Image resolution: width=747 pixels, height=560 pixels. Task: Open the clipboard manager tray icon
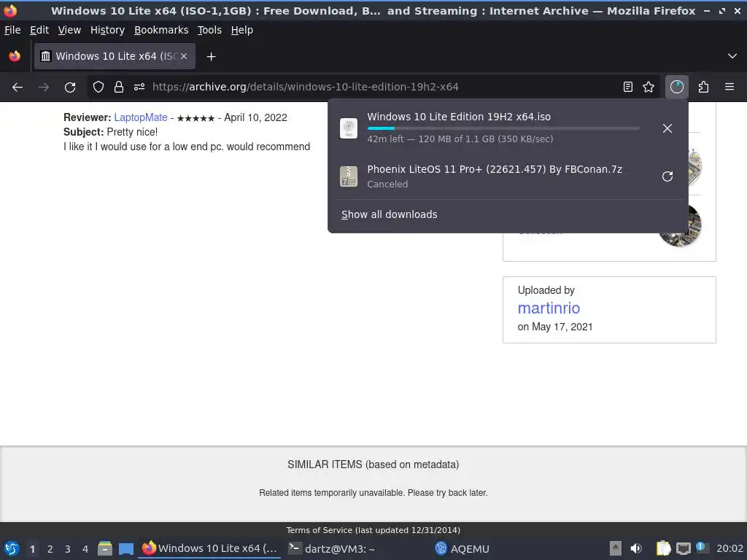663,548
